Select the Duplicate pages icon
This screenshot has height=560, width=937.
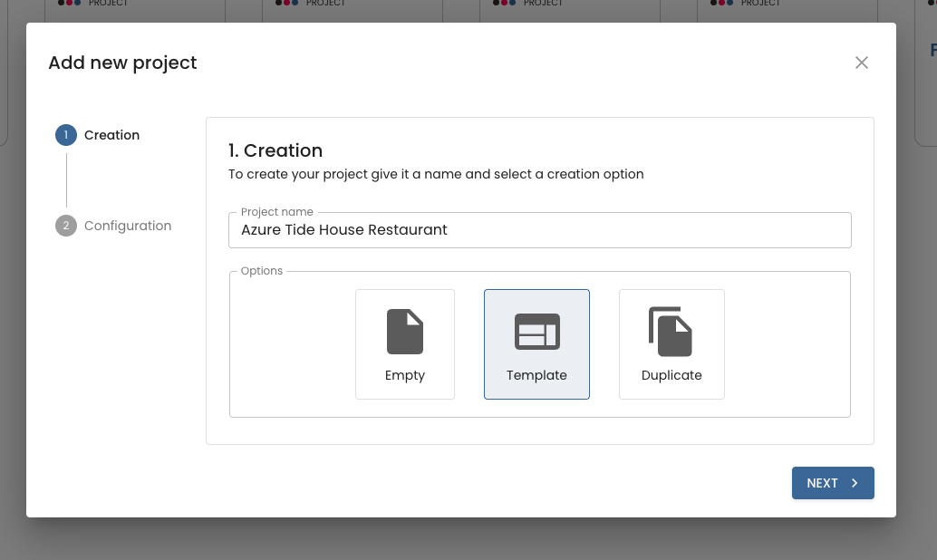coord(671,331)
